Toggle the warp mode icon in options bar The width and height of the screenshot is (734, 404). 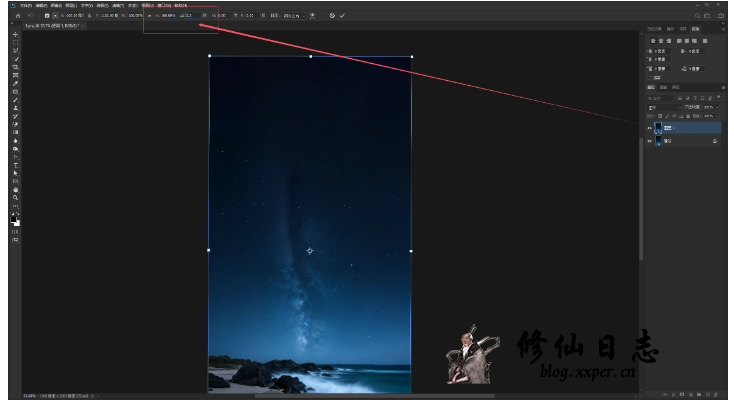point(312,16)
